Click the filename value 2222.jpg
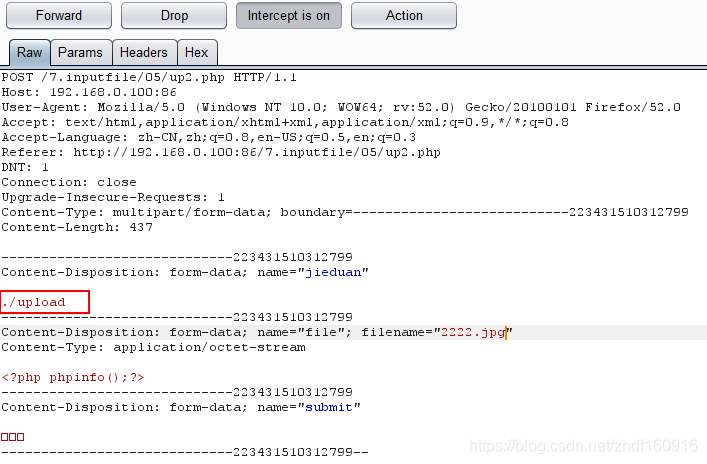Screen dimensions: 707x464 [472, 332]
